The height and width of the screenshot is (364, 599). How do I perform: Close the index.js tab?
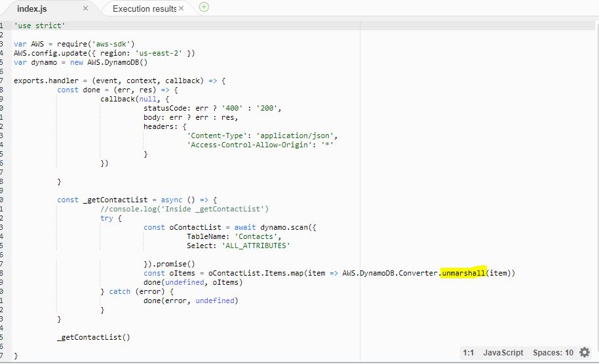click(x=85, y=9)
